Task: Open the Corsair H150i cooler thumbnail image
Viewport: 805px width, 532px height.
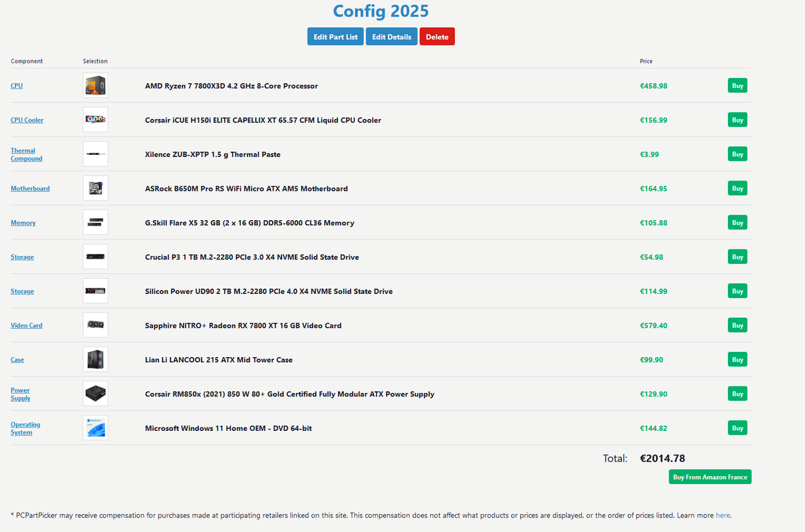Action: pos(95,120)
